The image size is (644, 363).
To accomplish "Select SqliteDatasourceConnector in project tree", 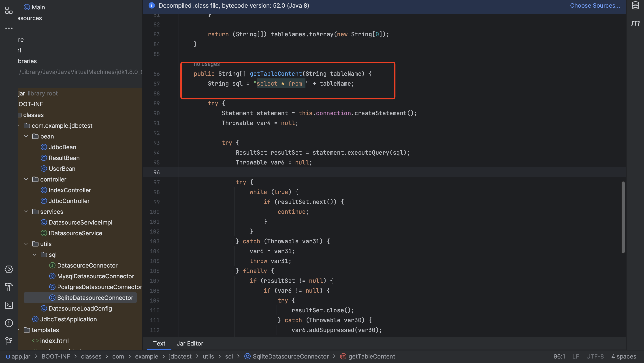I will pos(95,298).
